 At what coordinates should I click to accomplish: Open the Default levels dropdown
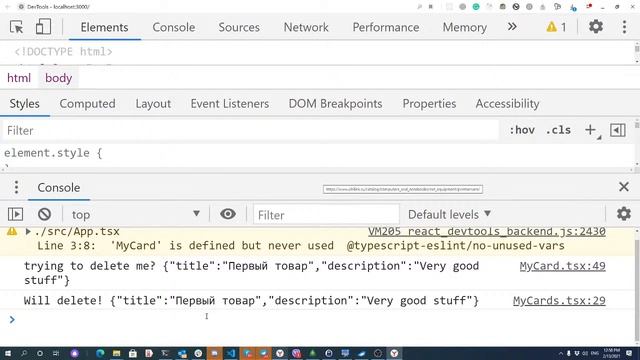point(449,214)
